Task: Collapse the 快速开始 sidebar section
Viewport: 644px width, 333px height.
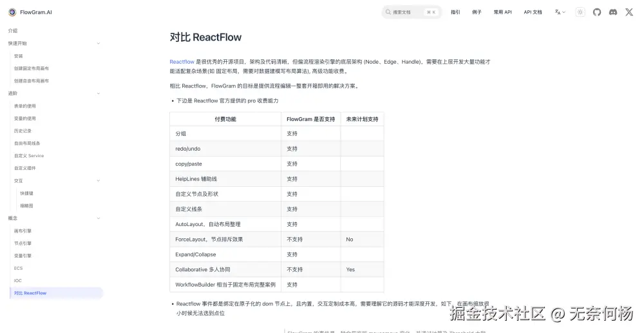Action: pos(98,43)
